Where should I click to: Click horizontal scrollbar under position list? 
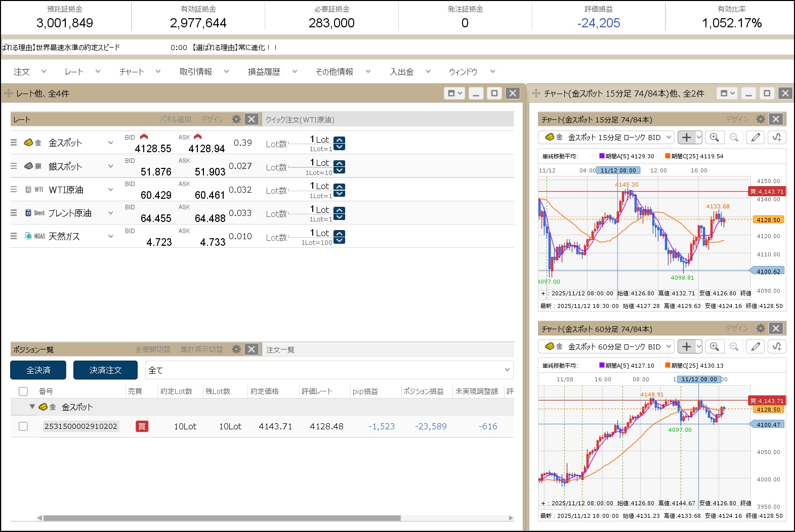pyautogui.click(x=222, y=518)
